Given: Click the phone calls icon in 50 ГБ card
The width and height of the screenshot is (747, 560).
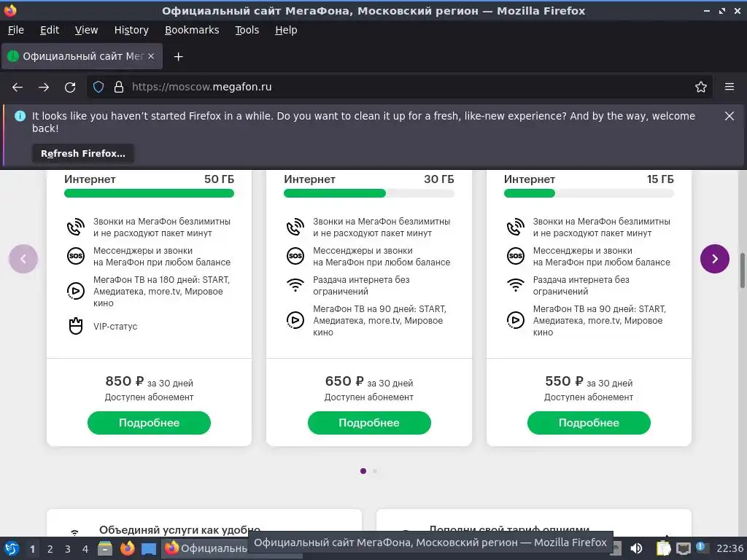Looking at the screenshot, I should click(x=76, y=227).
